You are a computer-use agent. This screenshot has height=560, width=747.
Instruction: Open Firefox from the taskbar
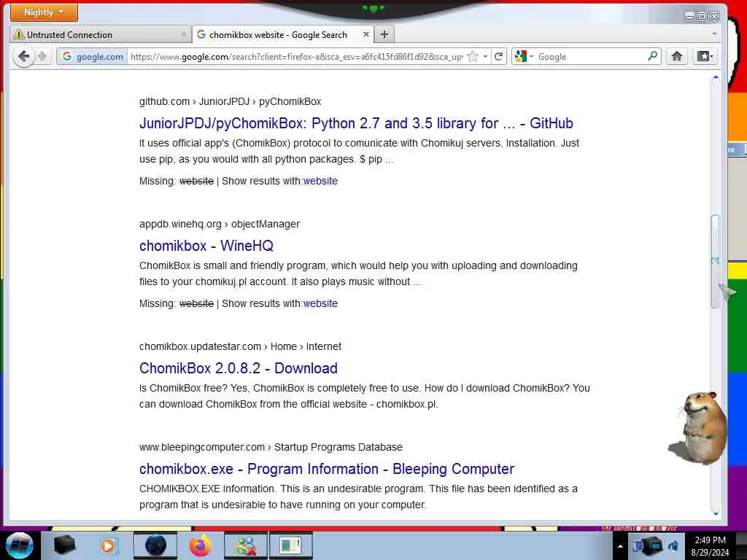pos(201,545)
